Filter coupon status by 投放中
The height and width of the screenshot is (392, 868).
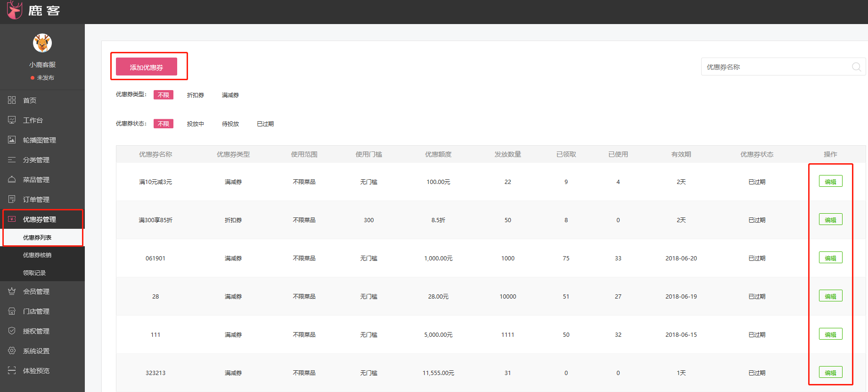coord(196,124)
